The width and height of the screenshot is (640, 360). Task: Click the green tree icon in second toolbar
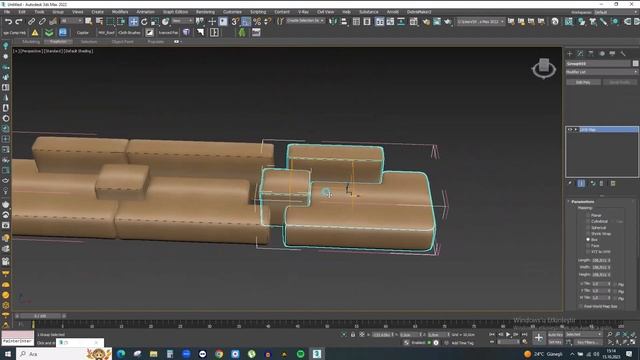coord(242,32)
